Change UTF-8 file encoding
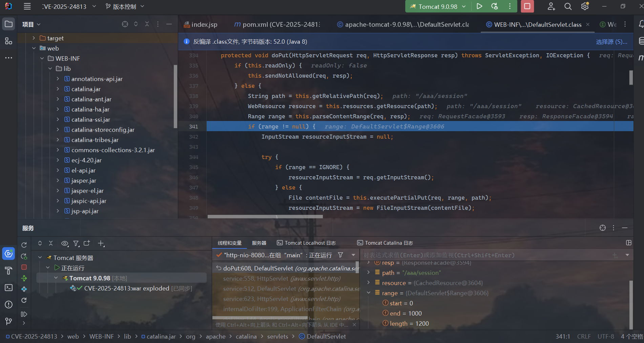644x343 pixels. [x=606, y=337]
